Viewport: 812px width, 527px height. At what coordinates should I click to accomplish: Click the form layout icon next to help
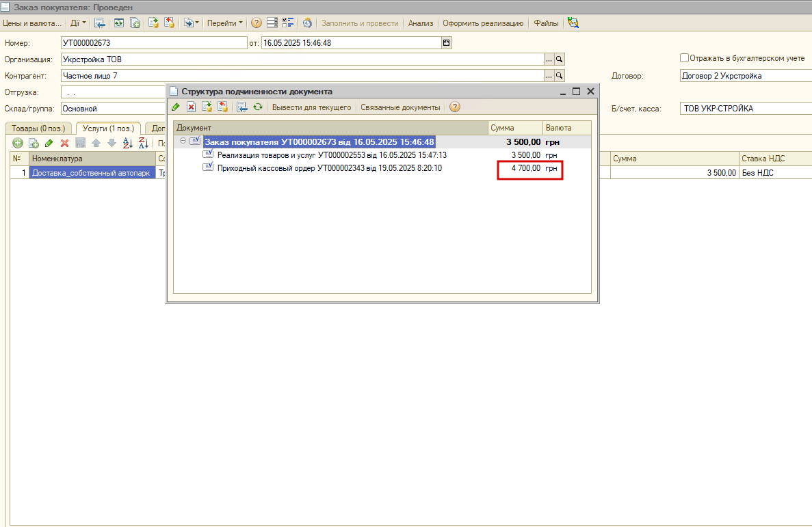tap(272, 23)
